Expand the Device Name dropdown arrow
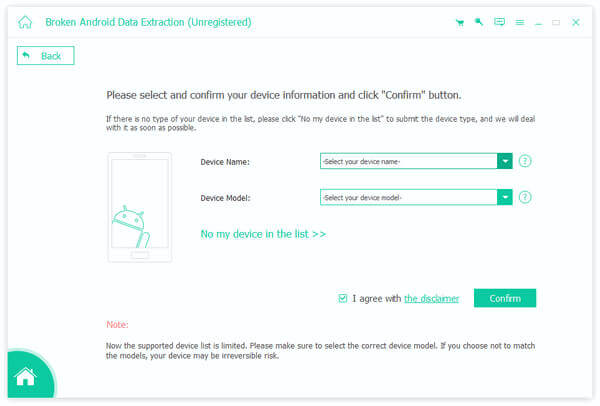Viewport: 600px width, 406px height. 505,161
